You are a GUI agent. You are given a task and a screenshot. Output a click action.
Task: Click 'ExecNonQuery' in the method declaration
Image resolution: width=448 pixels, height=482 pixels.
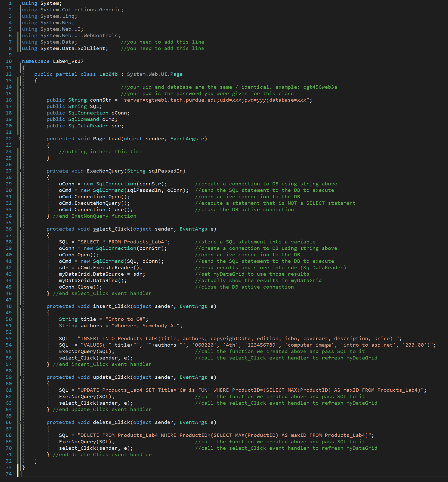[x=105, y=171]
